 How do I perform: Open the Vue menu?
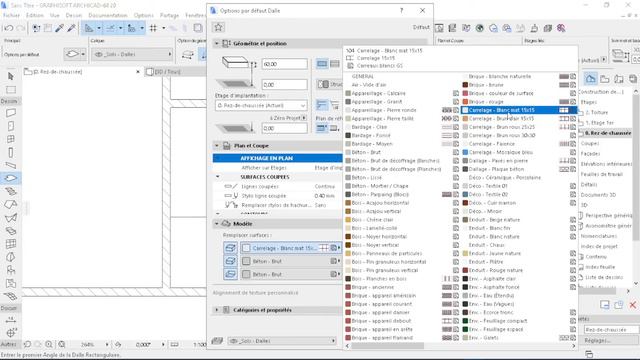tap(55, 15)
